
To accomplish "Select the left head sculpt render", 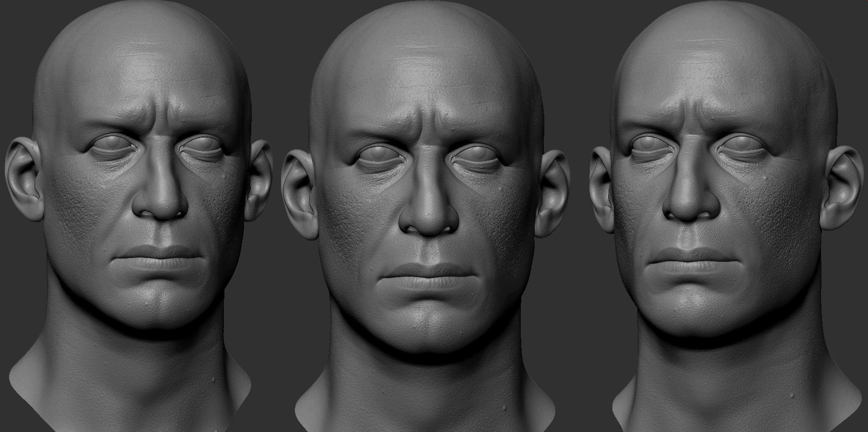I will (x=139, y=216).
